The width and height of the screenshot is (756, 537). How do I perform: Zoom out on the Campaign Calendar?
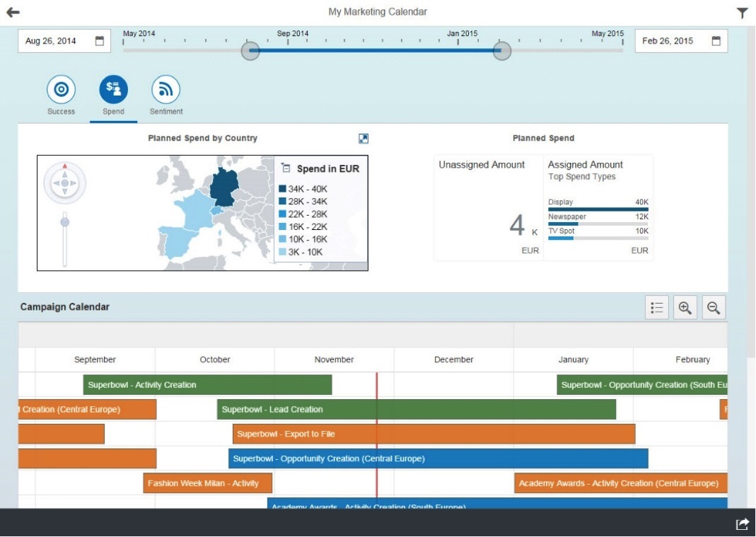(714, 308)
